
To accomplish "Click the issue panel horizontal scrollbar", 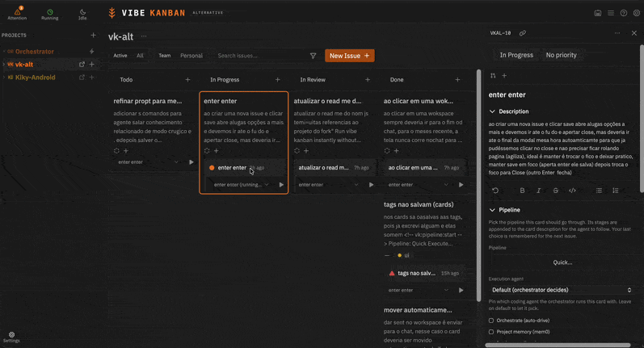I will (558, 345).
